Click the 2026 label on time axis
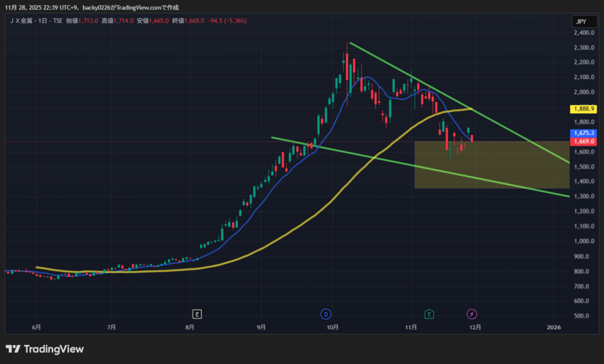Screen dimensions: 604x364 (x=553, y=327)
